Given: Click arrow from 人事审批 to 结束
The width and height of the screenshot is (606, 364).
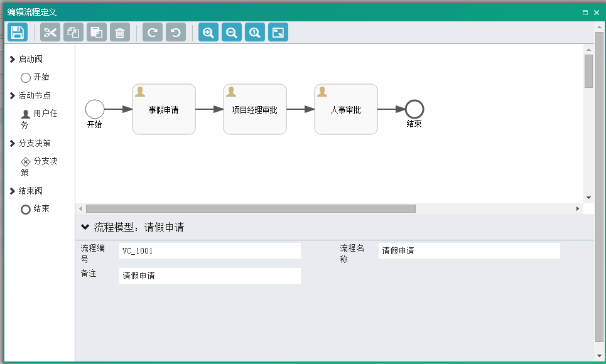Looking at the screenshot, I should click(391, 109).
